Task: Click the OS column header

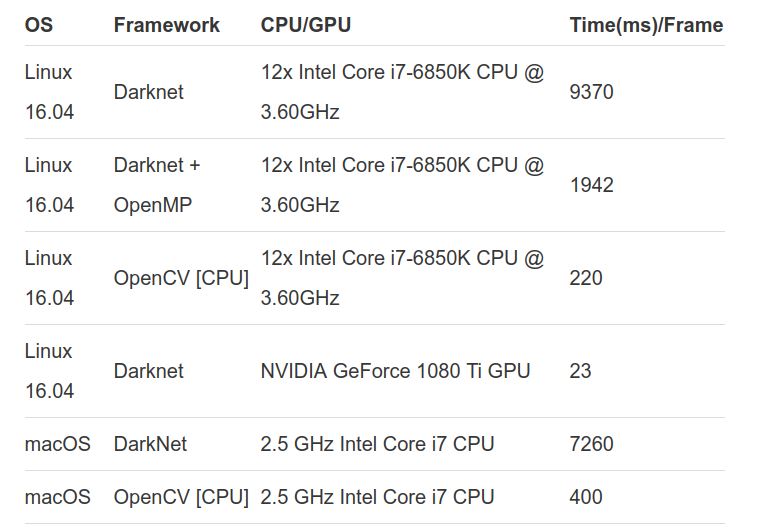Action: coord(39,25)
